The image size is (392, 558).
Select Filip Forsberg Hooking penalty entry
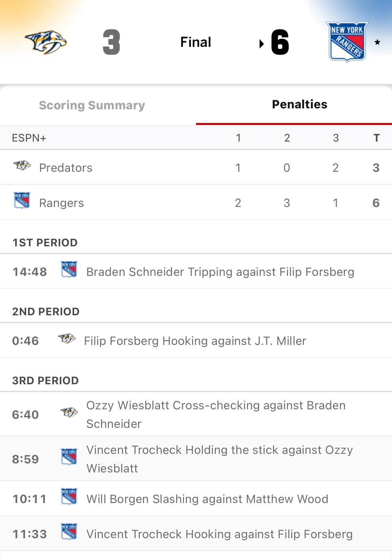pos(195,341)
